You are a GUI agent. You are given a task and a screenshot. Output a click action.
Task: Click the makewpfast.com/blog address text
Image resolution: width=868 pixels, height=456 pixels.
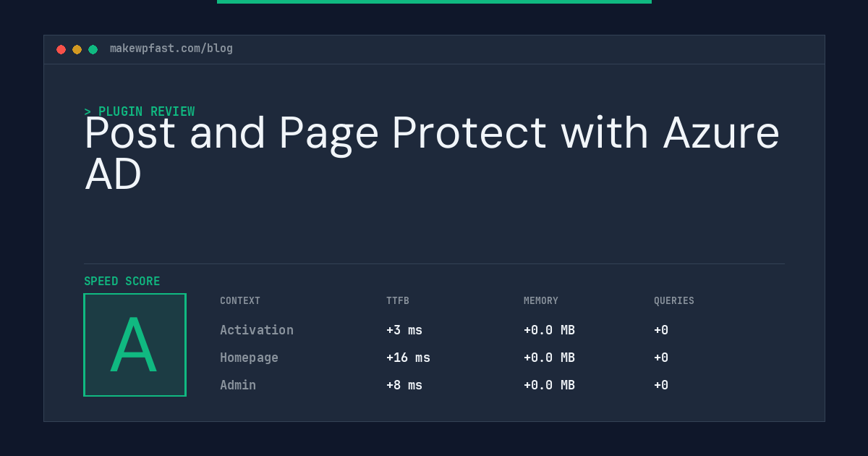pyautogui.click(x=171, y=48)
